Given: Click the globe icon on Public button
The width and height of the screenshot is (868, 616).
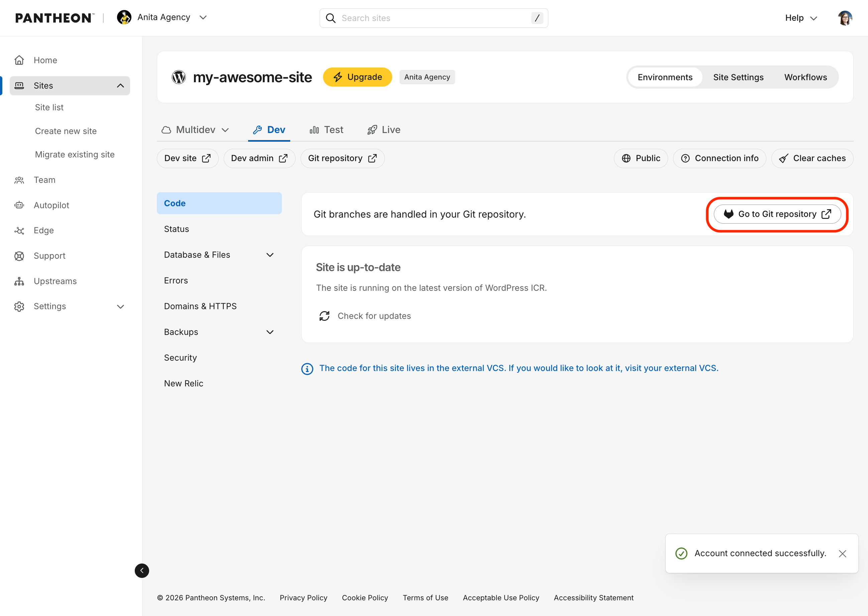Looking at the screenshot, I should tap(626, 158).
